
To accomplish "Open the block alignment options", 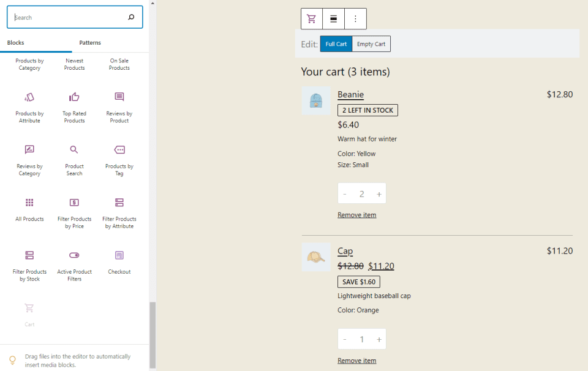I will [x=334, y=19].
